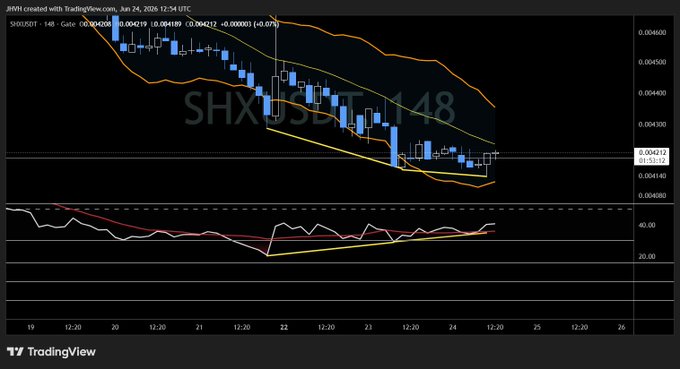This screenshot has width=680, height=369.
Task: Click the date label 25 on time axis
Action: pyautogui.click(x=537, y=327)
